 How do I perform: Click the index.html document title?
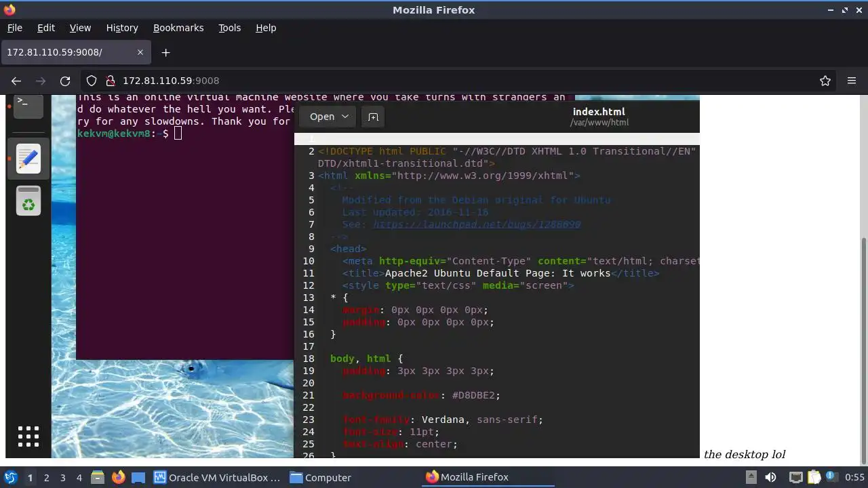click(x=599, y=112)
